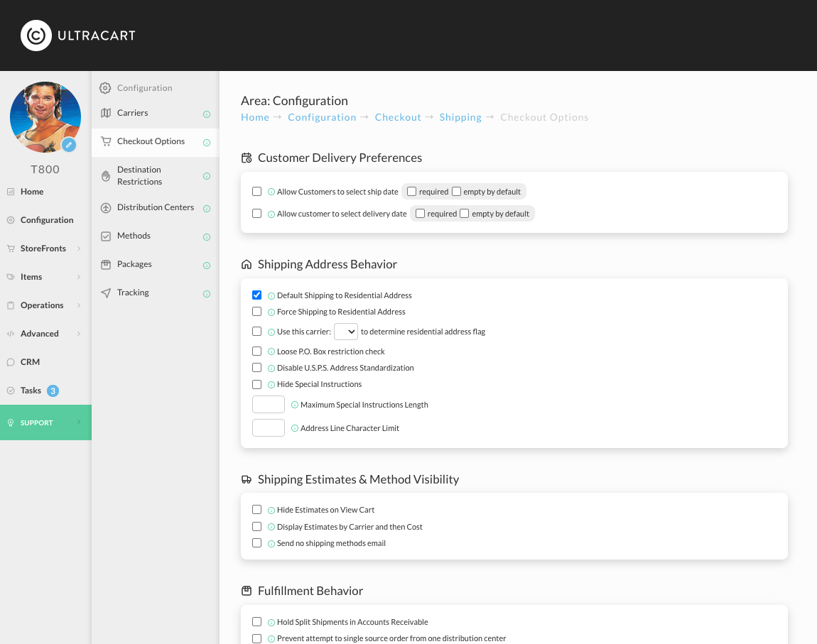Viewport: 817px width, 644px height.
Task: Click info icon next to Checkout Options
Action: tap(206, 143)
